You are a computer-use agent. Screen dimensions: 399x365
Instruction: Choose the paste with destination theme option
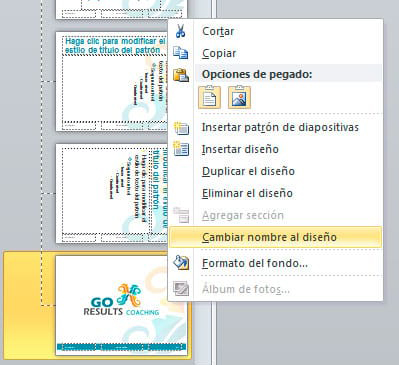tap(209, 97)
